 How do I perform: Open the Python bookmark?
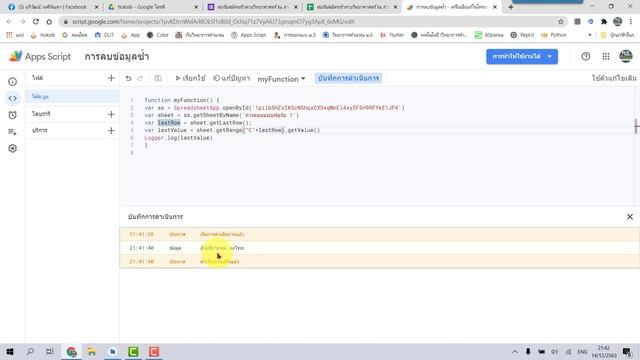(554, 35)
